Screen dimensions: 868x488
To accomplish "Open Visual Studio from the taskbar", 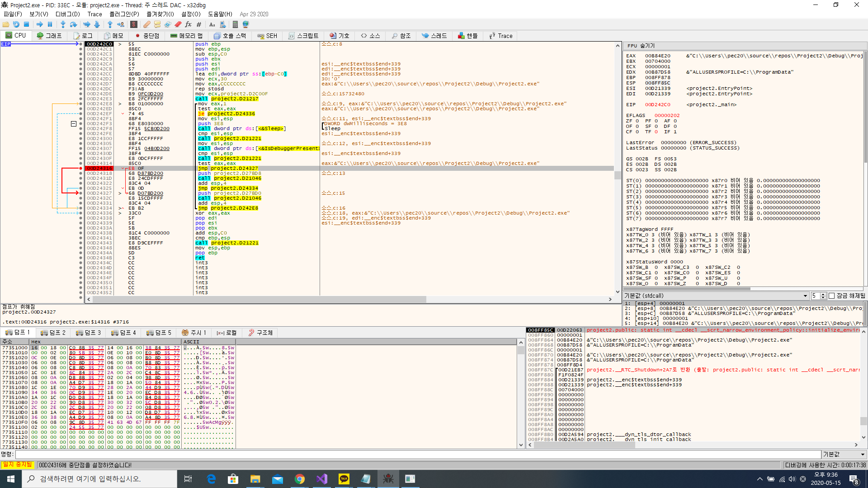I will 322,479.
